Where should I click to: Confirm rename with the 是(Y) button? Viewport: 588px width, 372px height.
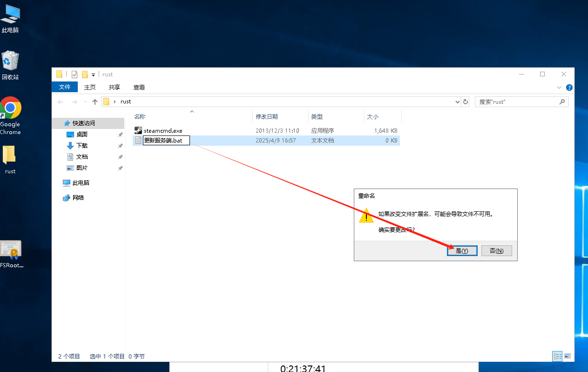462,251
